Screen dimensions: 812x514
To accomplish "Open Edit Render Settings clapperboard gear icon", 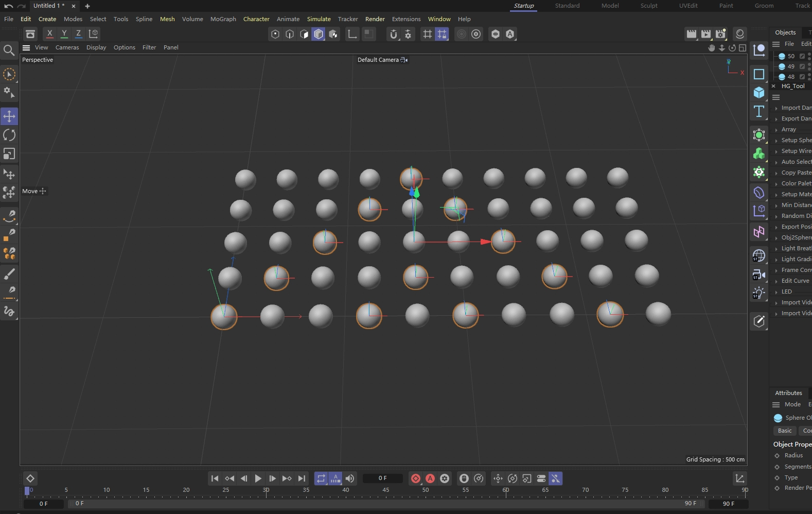I will (x=720, y=34).
